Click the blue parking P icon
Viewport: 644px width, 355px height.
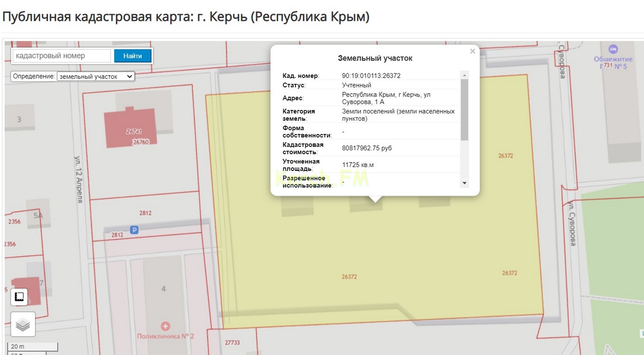(x=134, y=230)
